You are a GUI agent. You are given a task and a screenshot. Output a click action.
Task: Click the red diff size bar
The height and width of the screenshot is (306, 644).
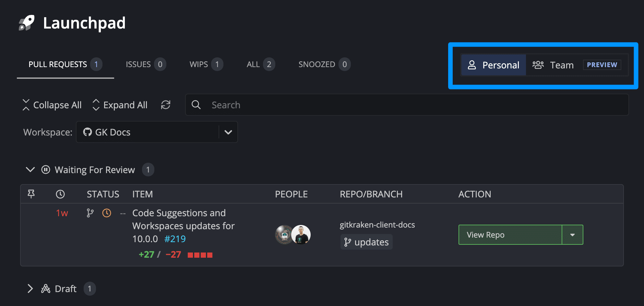tap(200, 255)
